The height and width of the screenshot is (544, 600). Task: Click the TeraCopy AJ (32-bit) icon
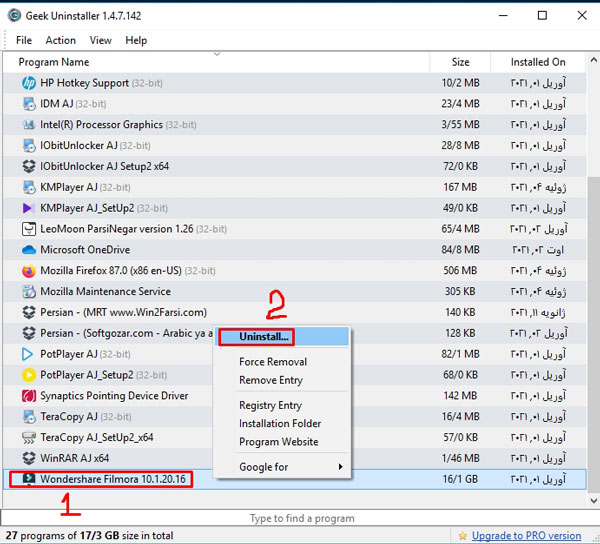(29, 417)
